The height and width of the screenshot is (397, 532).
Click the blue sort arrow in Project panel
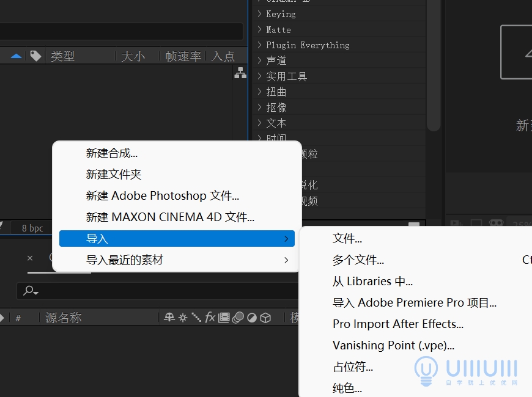(16, 56)
